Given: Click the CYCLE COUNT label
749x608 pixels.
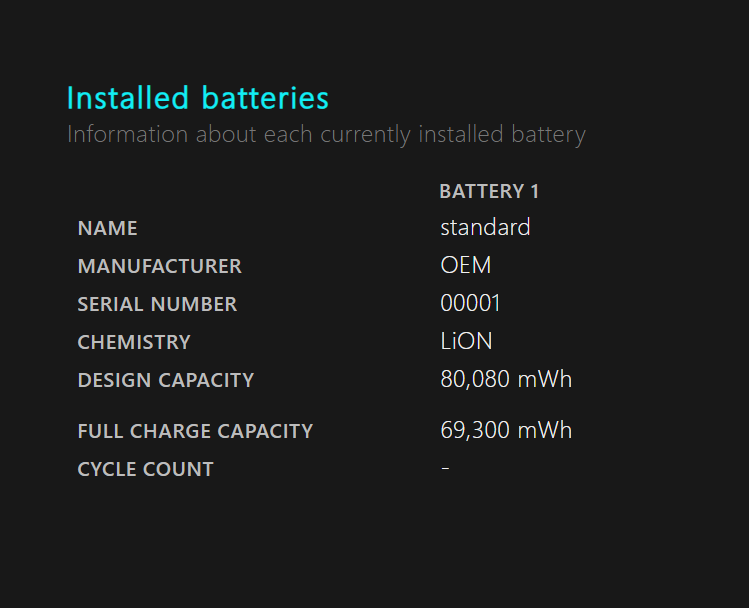Looking at the screenshot, I should pyautogui.click(x=145, y=469).
